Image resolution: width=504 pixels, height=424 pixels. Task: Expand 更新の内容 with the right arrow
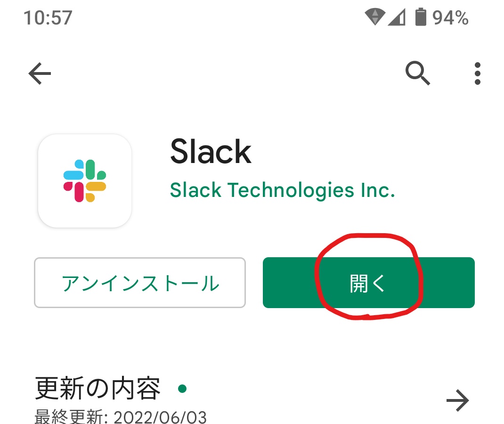tap(458, 400)
